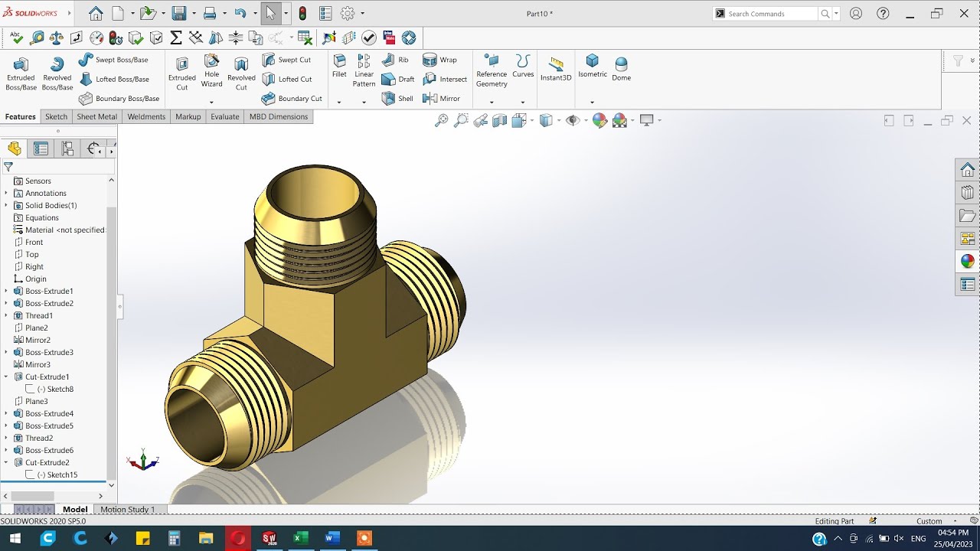
Task: Open dropdown under Isometric view
Action: point(592,102)
